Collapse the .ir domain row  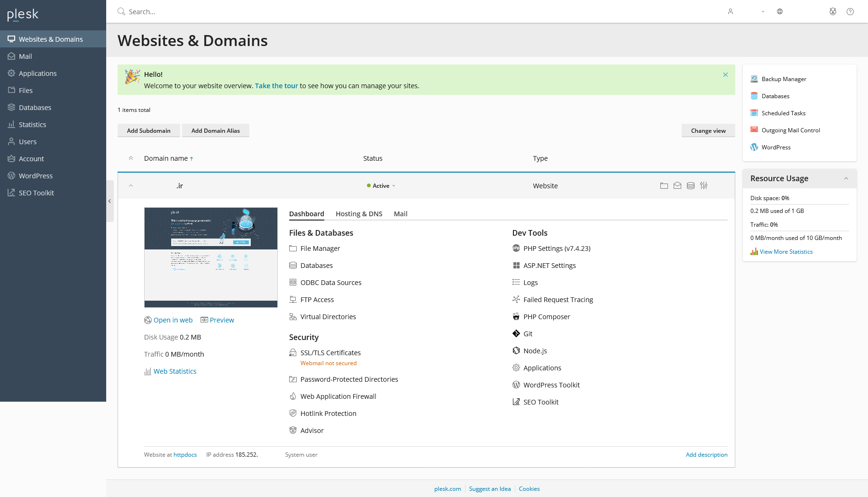point(131,186)
